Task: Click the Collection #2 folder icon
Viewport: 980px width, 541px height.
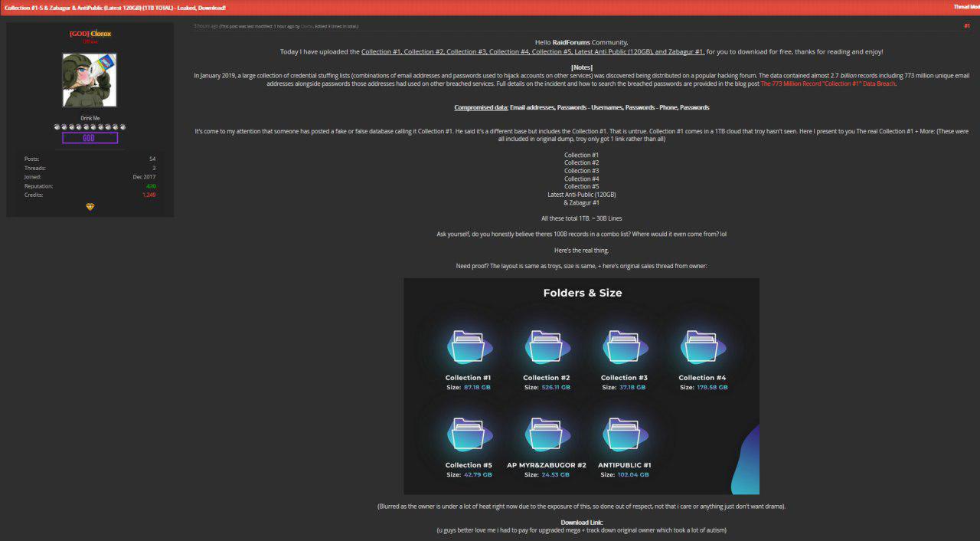Action: (546, 346)
